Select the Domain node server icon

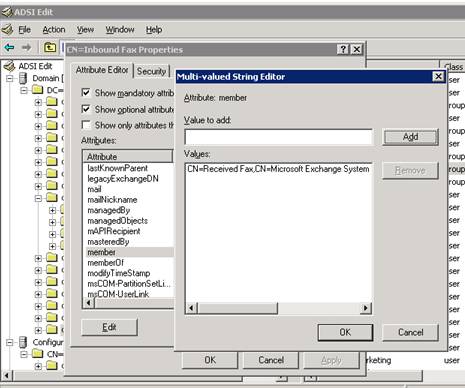23,78
